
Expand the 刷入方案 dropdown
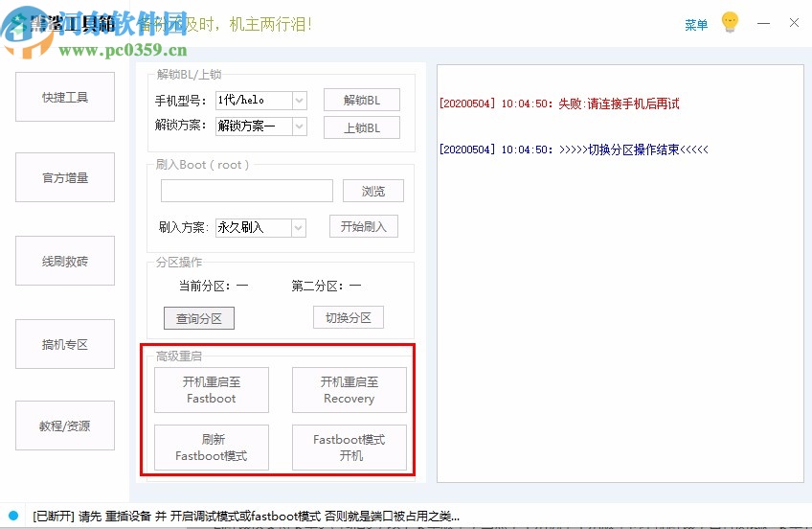coord(299,227)
